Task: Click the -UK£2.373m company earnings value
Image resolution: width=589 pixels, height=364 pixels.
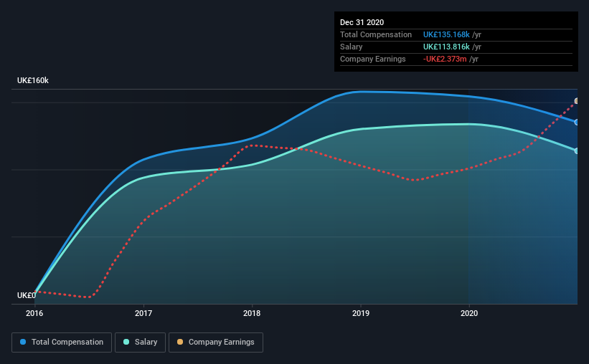Action: [445, 59]
